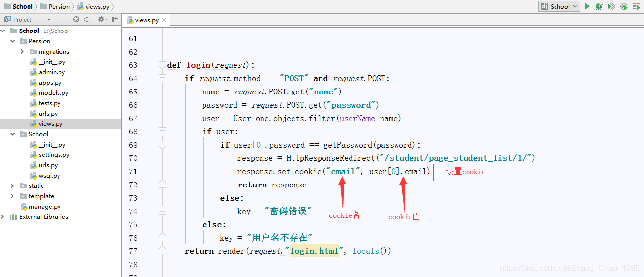Select views.py in the Project tree
The image size is (644, 277).
point(51,123)
